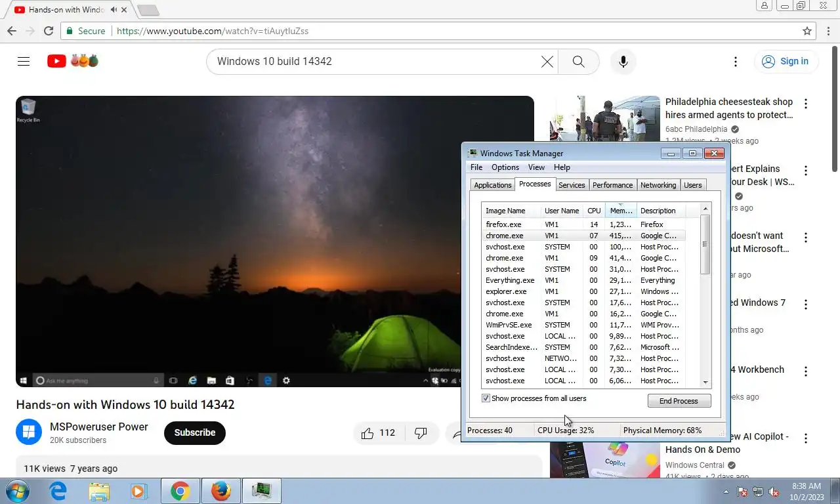The image size is (840, 504).
Task: Select explorer.exe process row
Action: (583, 291)
